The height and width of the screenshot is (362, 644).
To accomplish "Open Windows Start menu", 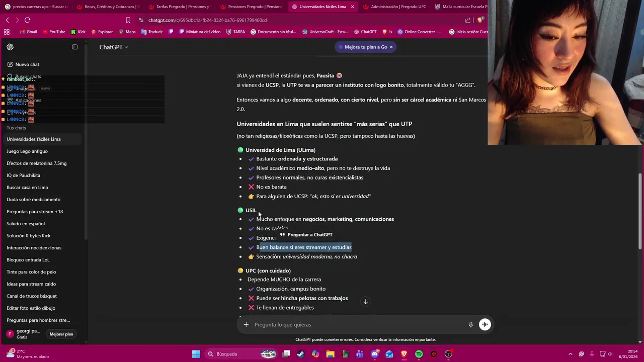I will [196, 354].
